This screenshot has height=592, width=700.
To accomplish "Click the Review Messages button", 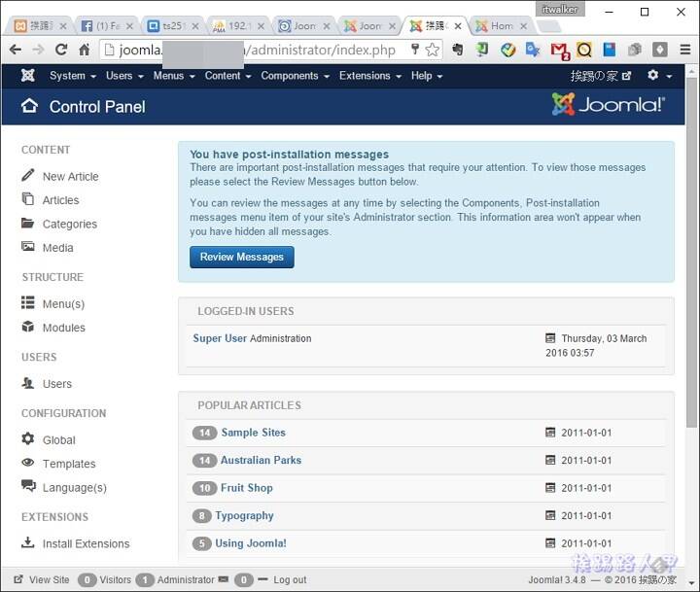I will coord(241,257).
